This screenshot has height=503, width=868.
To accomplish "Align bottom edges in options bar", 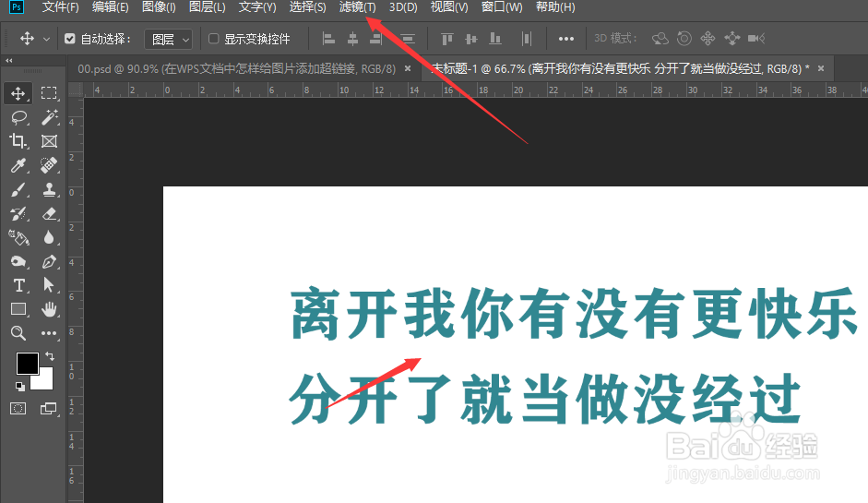I will pyautogui.click(x=495, y=39).
